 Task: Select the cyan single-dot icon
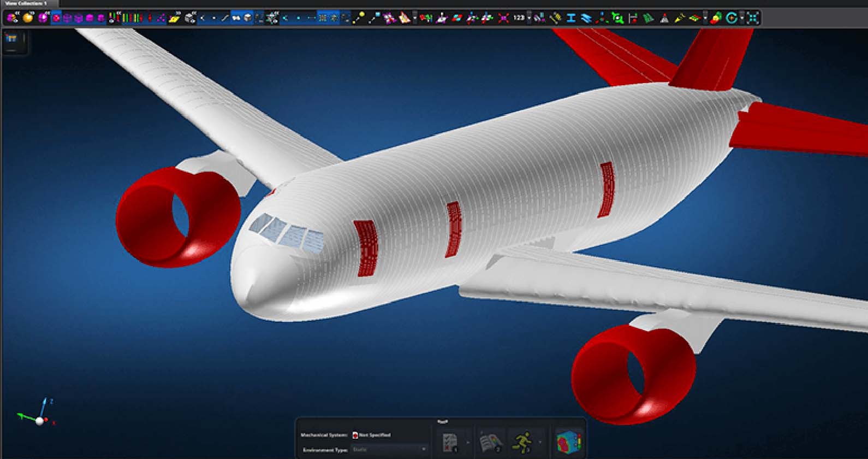point(298,18)
